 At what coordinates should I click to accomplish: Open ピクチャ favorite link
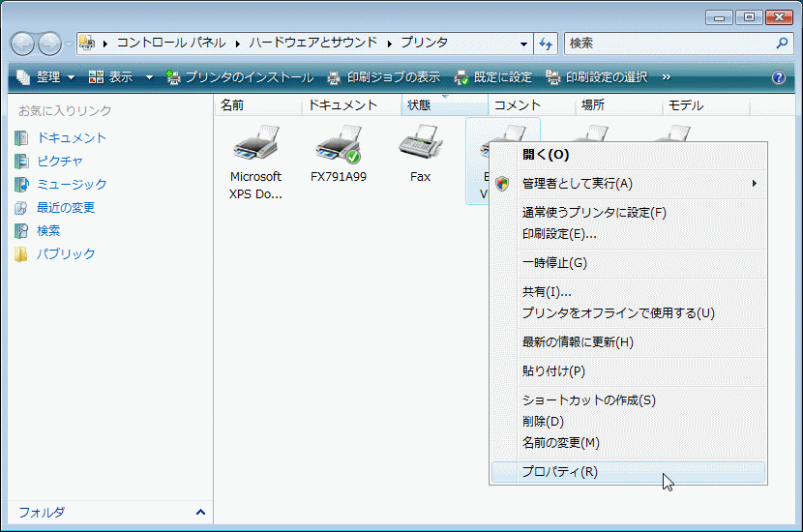coord(59,162)
